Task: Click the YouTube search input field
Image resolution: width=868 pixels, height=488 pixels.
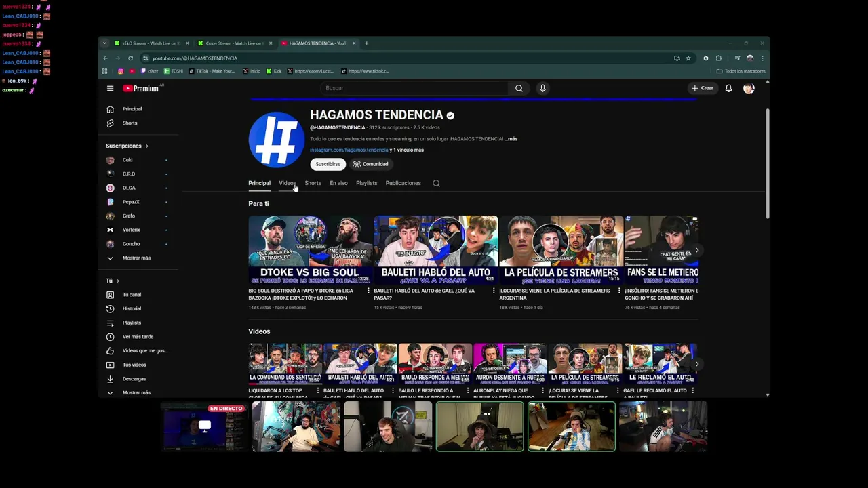Action: (414, 88)
